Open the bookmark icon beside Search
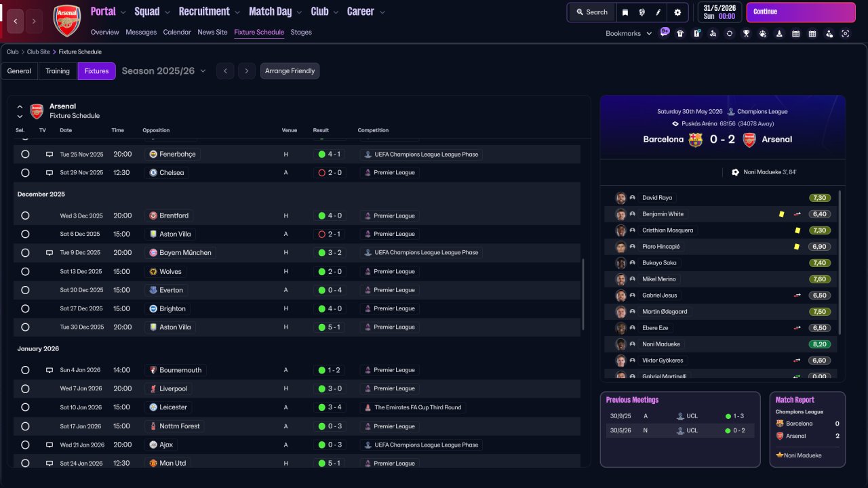 pyautogui.click(x=625, y=12)
